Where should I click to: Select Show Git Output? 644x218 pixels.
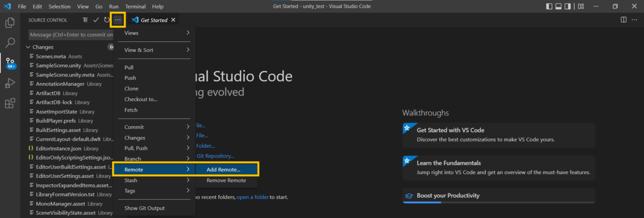click(x=154, y=208)
